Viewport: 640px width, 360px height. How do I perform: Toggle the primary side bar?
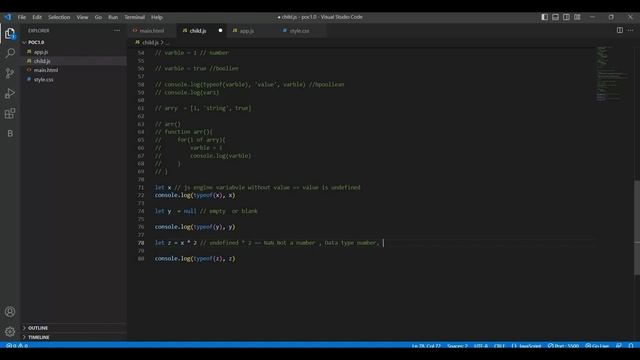click(544, 17)
